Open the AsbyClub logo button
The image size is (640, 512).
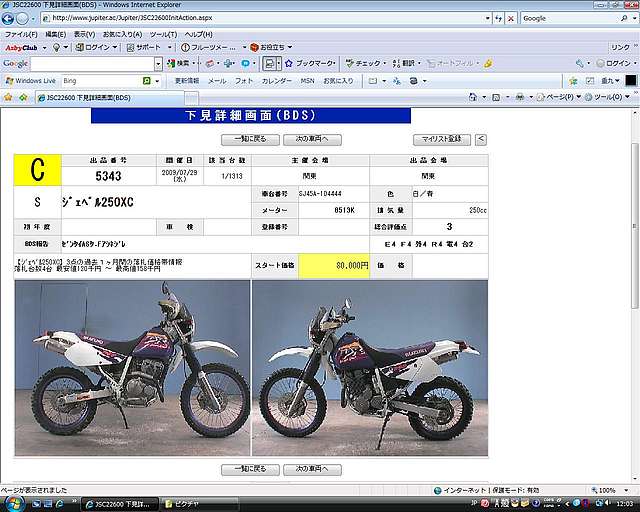(x=21, y=48)
